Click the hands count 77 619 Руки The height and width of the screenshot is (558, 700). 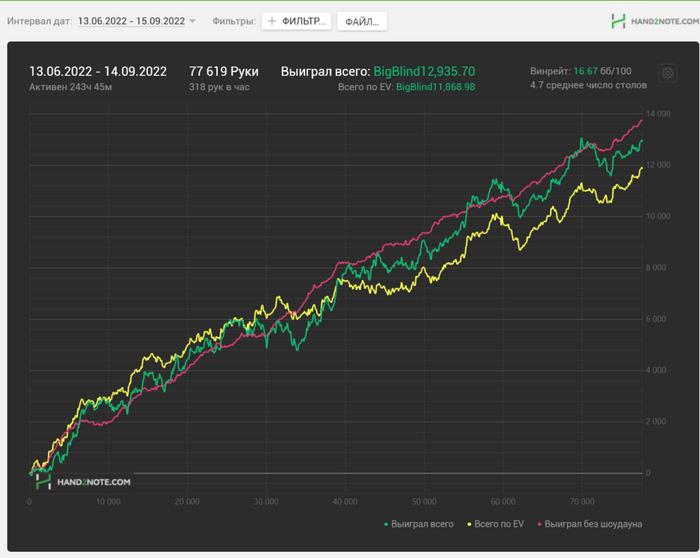point(224,71)
